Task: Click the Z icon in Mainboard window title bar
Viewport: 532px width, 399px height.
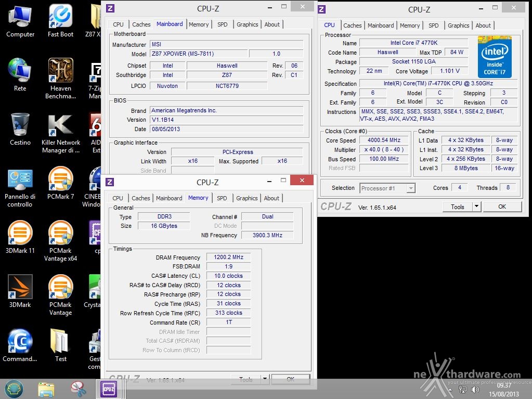Action: pyautogui.click(x=110, y=8)
